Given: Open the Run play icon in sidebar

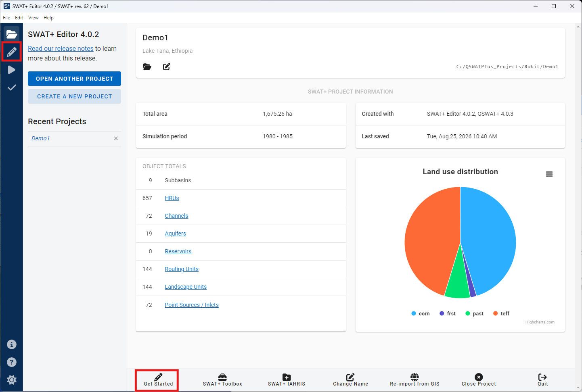Looking at the screenshot, I should click(x=12, y=70).
